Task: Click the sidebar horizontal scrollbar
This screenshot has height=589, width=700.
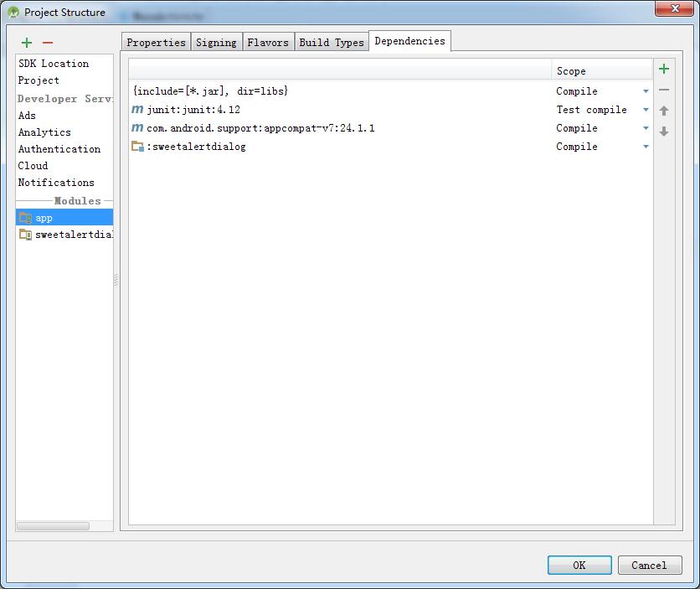Action: point(53,526)
